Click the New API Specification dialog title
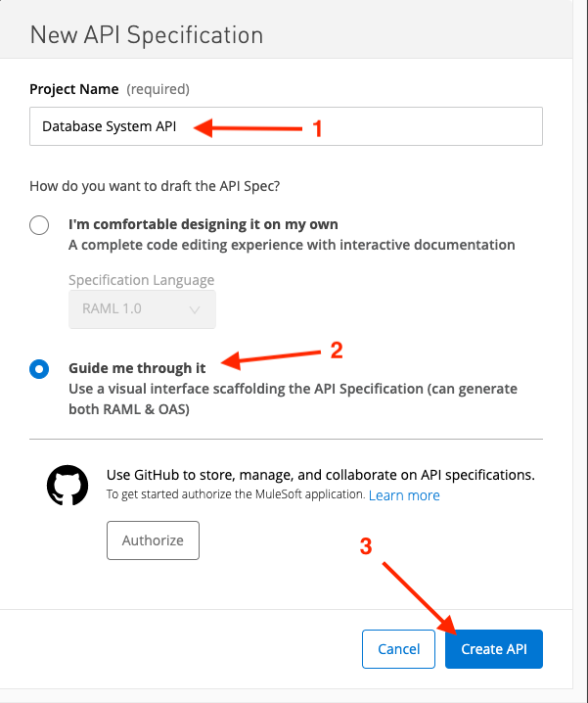 pyautogui.click(x=147, y=35)
